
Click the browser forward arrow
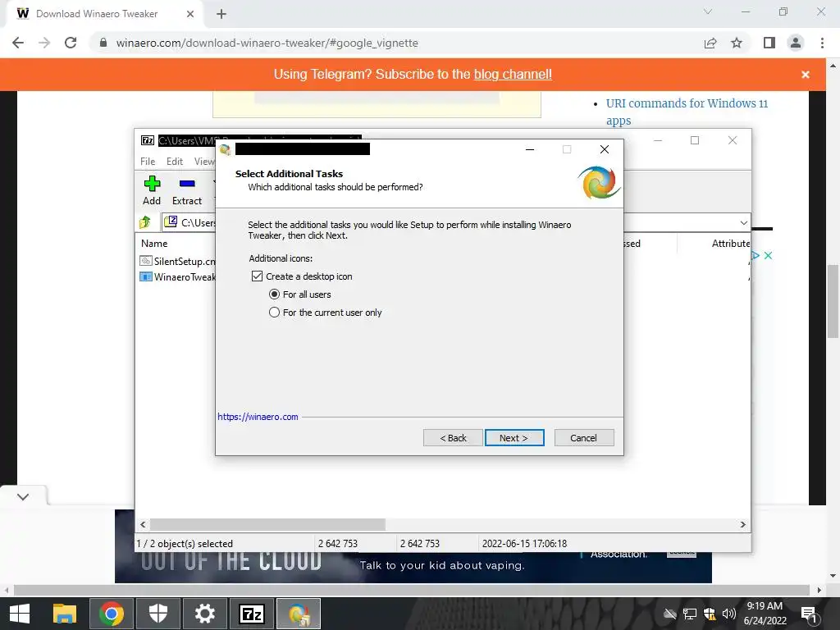click(x=44, y=43)
